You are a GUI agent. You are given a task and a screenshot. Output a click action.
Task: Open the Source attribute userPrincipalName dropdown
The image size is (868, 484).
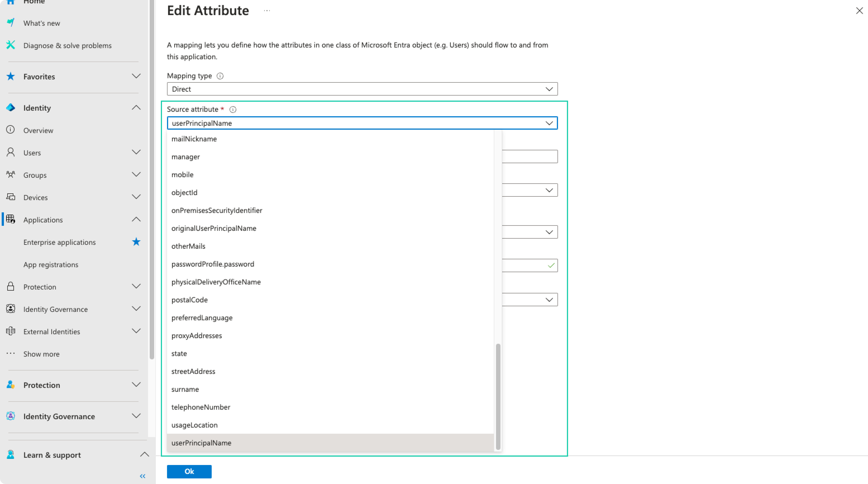(x=362, y=123)
